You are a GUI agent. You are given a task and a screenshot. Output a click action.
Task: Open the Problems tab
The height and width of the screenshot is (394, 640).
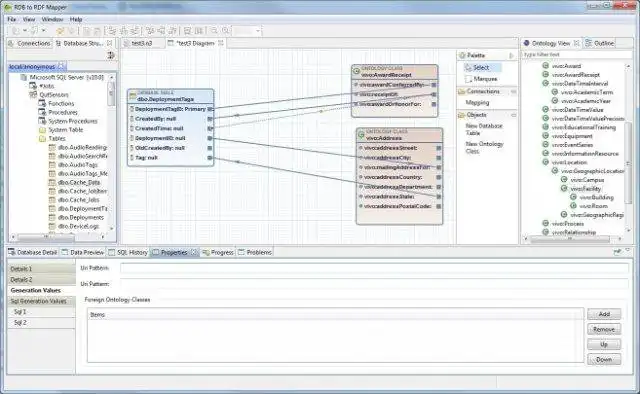click(255, 253)
